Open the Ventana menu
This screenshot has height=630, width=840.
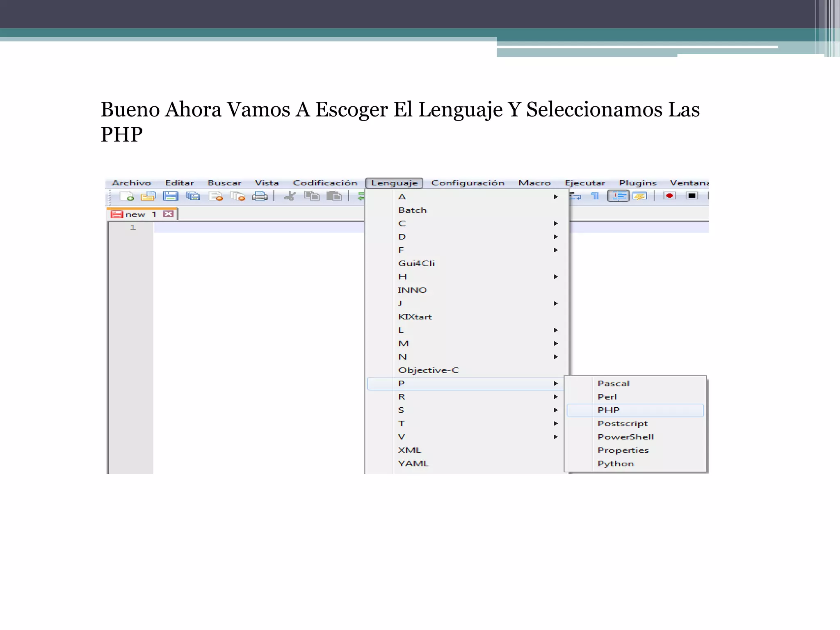(689, 183)
